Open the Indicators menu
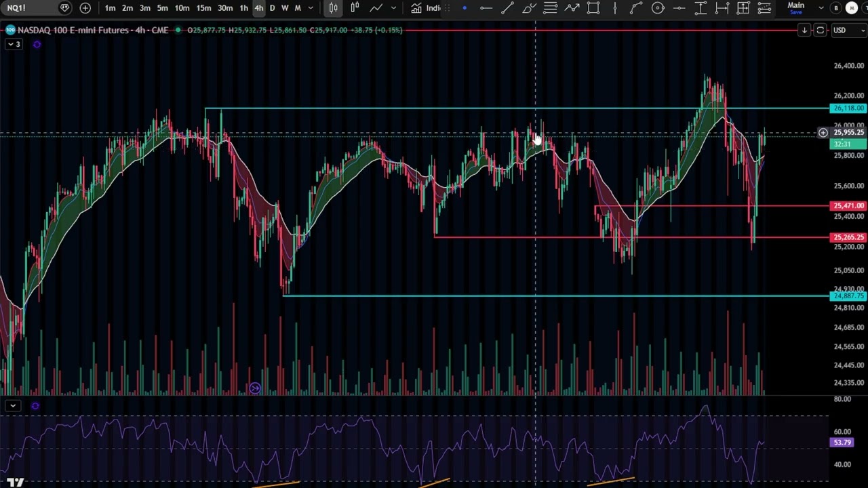Screen dimensions: 868x488 coord(427,8)
